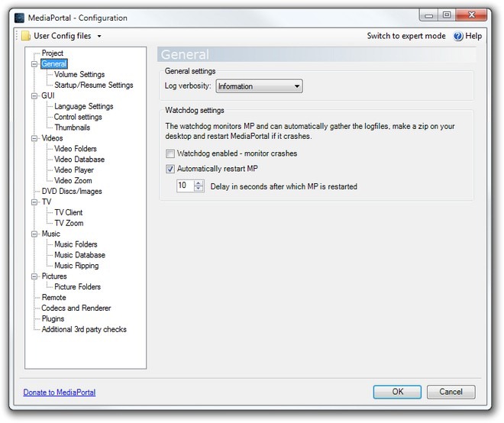Confirm with the OK button
Screen dimensions: 504x423
coord(397,392)
